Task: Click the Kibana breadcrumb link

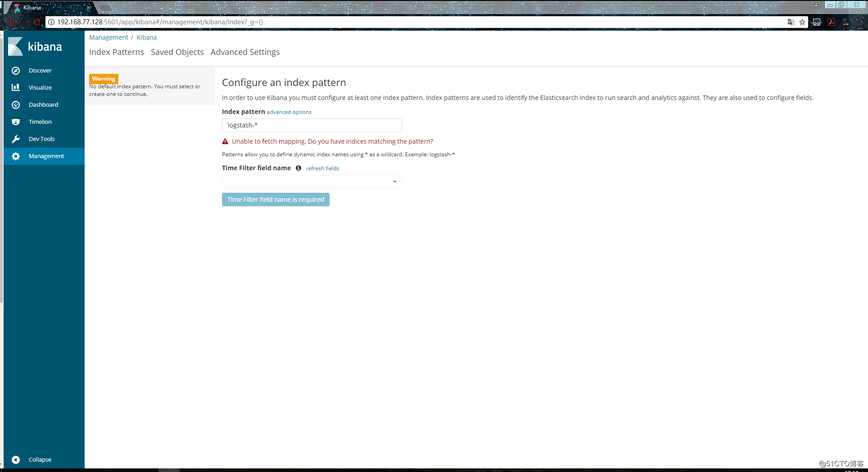Action: 147,37
